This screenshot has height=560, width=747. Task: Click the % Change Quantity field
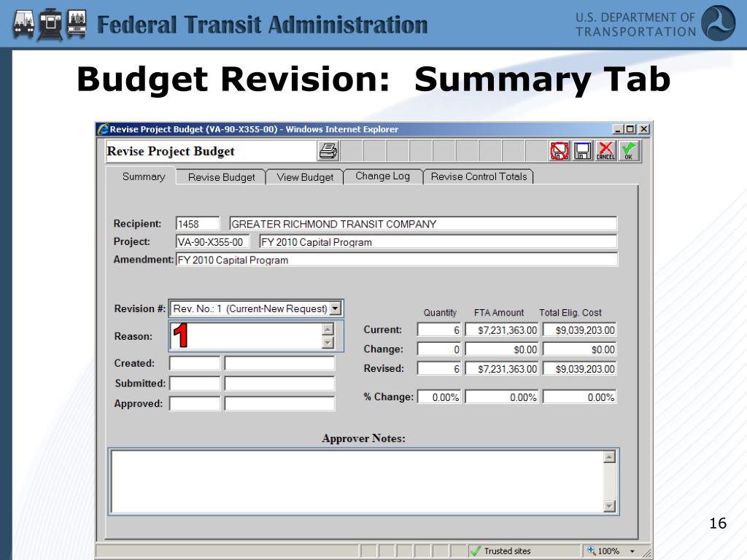[x=439, y=397]
